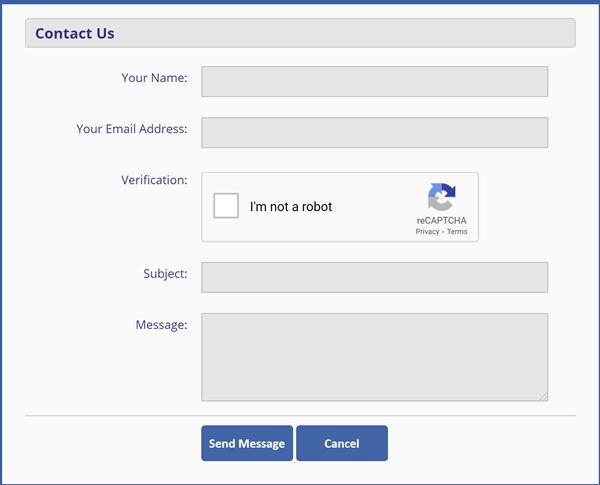Select the Subject text field
The width and height of the screenshot is (600, 485).
point(374,277)
